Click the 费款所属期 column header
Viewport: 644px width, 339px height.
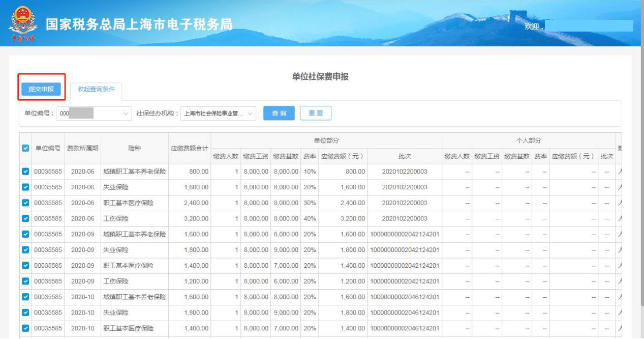[x=83, y=148]
